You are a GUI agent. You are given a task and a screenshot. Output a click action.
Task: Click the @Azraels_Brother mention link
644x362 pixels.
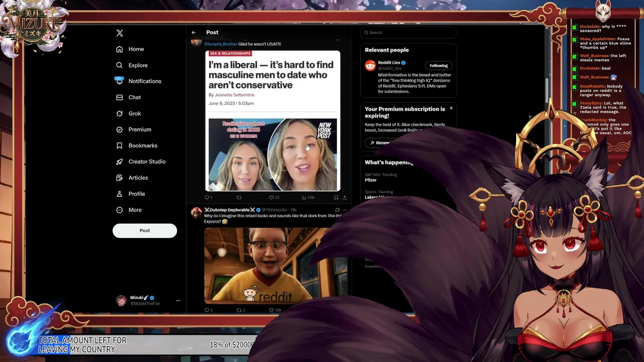tap(220, 44)
